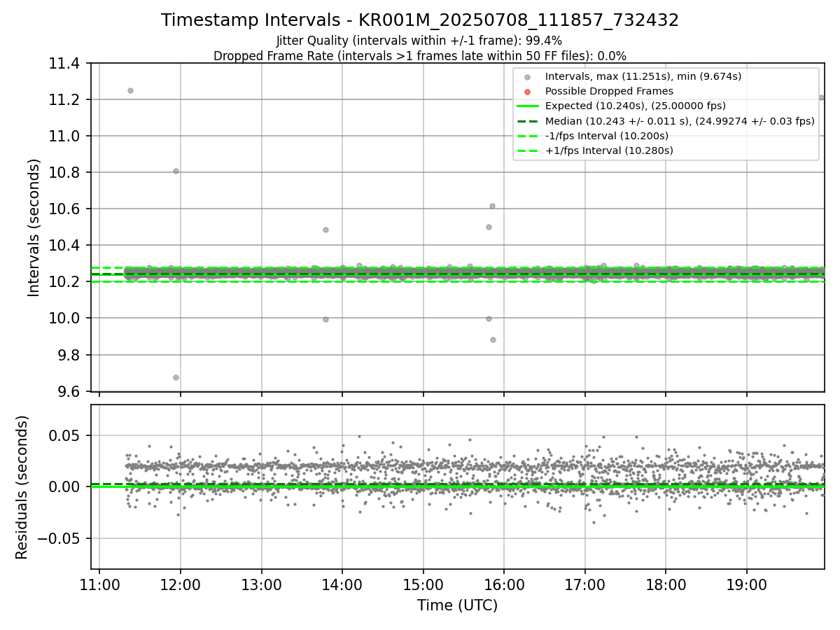Click the Intervals (seconds) axis label
Screen dimensions: 840x630
point(34,227)
